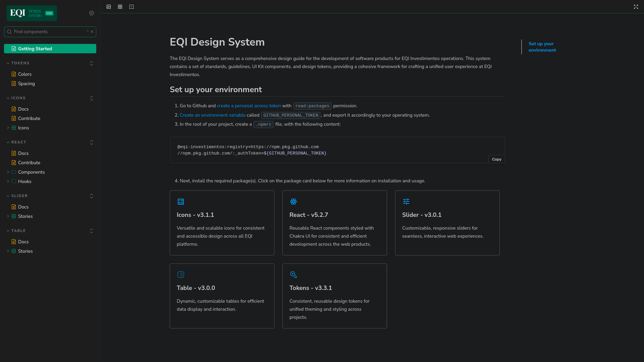The image size is (644, 362).
Task: Expand the Hooks folder in sidebar
Action: 24,181
